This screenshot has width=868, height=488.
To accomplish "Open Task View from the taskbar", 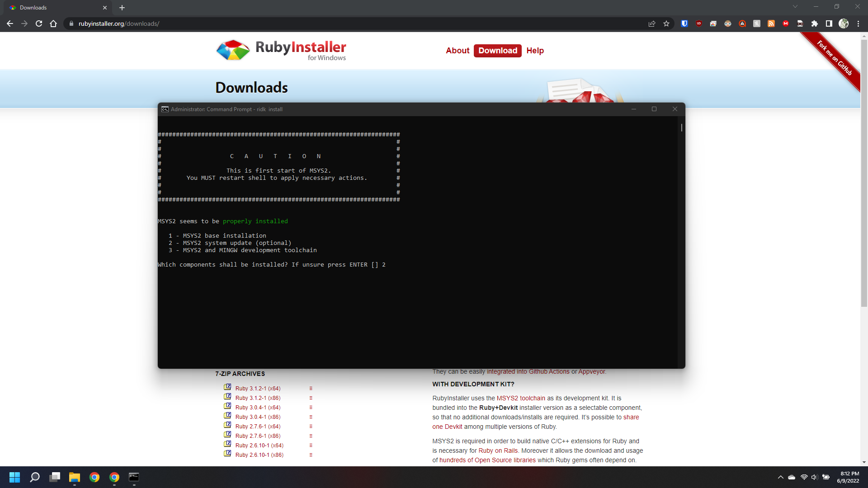I will 55,477.
